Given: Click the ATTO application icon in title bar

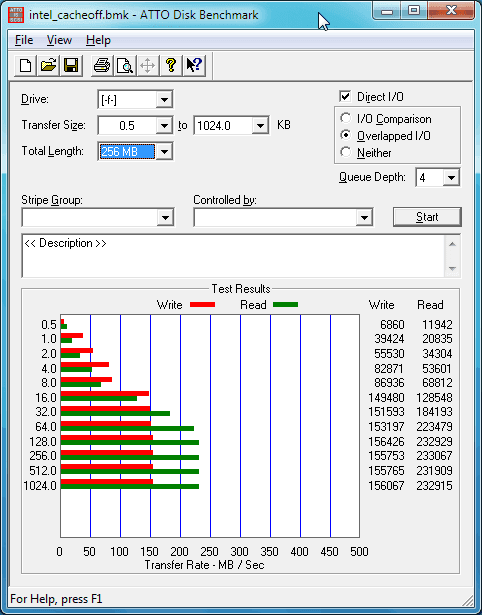Looking at the screenshot, I should tap(16, 15).
